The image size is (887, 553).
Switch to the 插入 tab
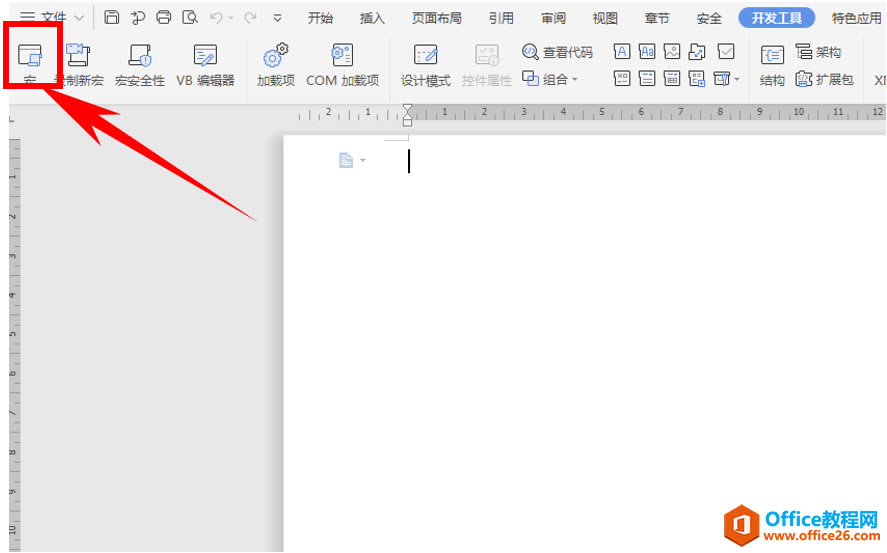(372, 18)
